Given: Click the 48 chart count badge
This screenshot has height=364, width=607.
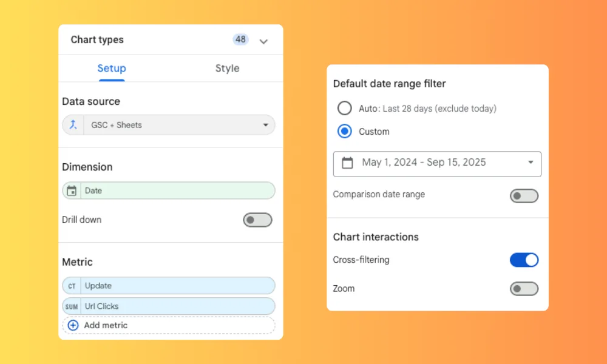Looking at the screenshot, I should click(x=240, y=39).
